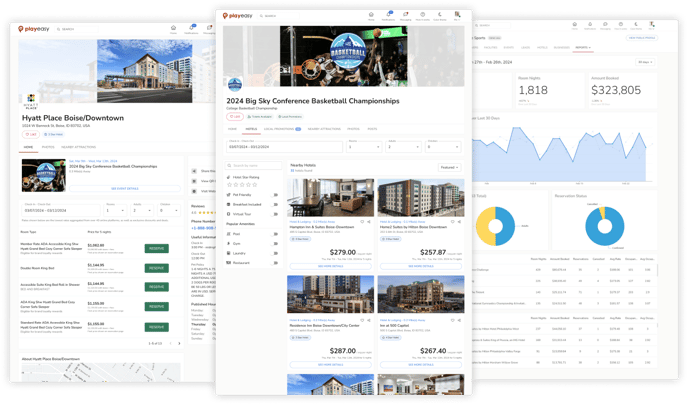Share the Residence Inn listing
The width and height of the screenshot is (688, 405).
[369, 320]
